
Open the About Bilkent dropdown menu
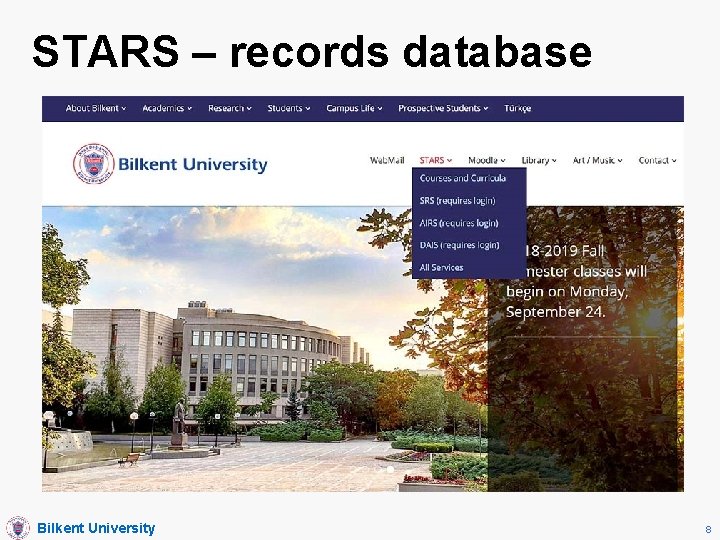[96, 108]
